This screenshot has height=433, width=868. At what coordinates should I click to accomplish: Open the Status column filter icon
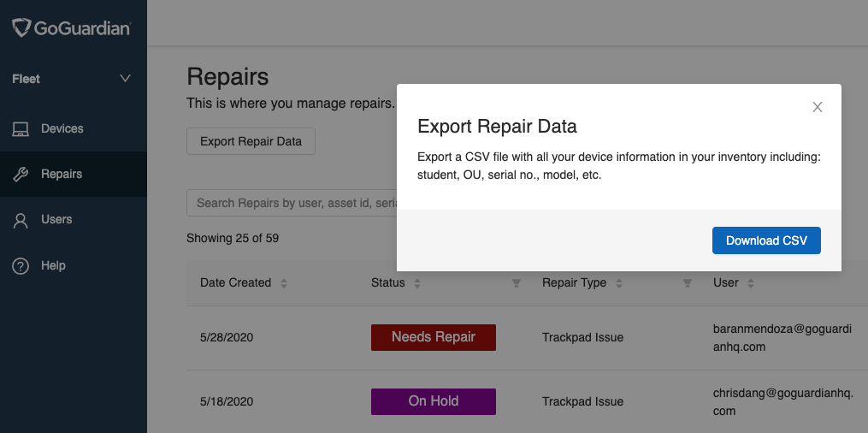[x=516, y=283]
